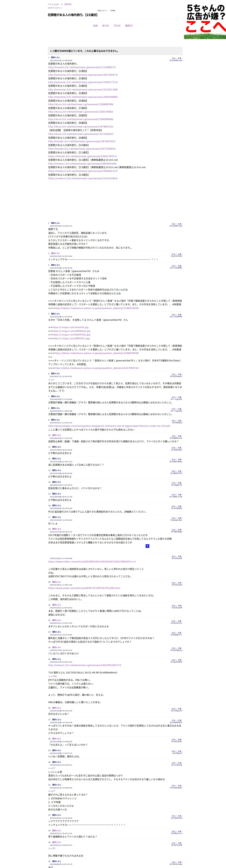Open the nikkei.com article link
Screen dimensions: 226x868
(x=92, y=562)
